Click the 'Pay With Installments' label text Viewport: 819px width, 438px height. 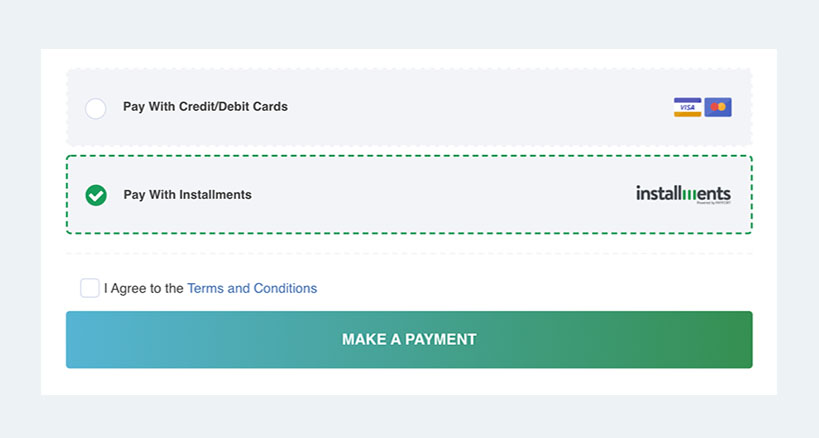(188, 195)
